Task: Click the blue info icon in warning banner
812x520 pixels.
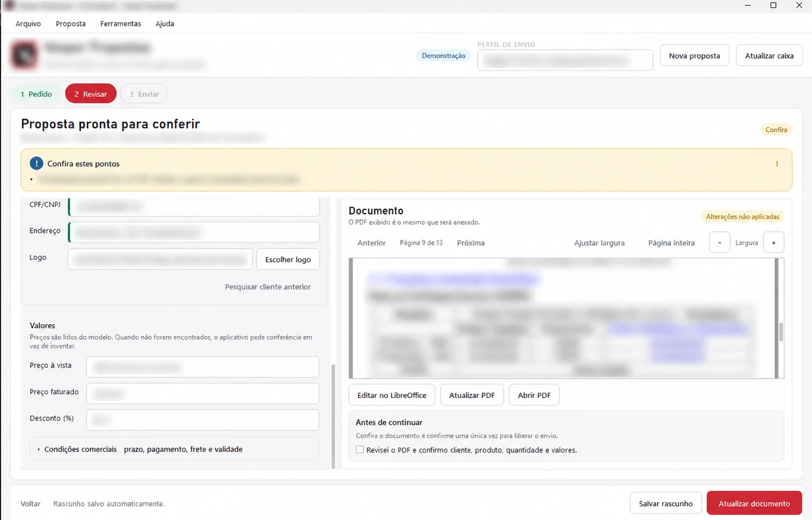Action: pyautogui.click(x=36, y=163)
